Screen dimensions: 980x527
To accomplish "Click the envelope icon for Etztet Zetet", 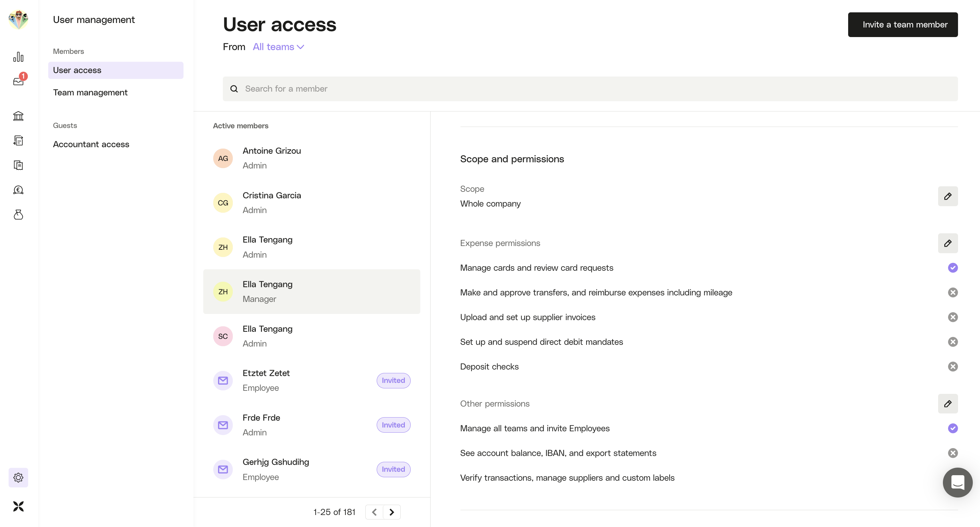I will (223, 380).
